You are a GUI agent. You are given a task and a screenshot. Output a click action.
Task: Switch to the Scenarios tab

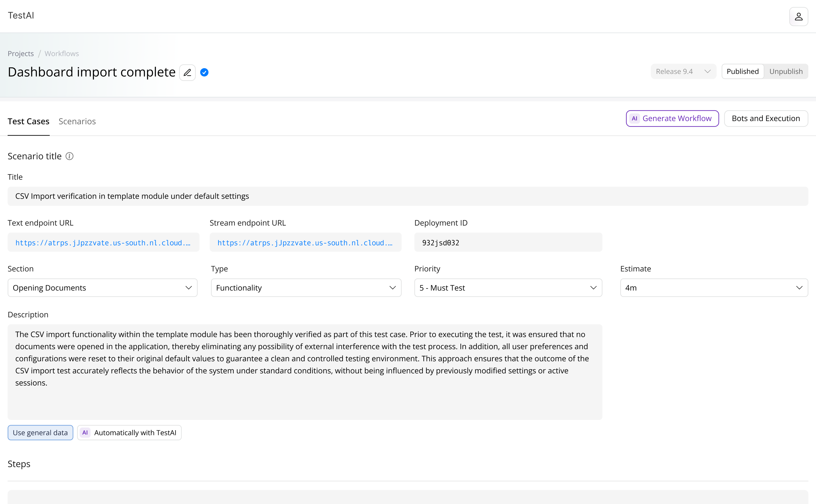tap(77, 121)
